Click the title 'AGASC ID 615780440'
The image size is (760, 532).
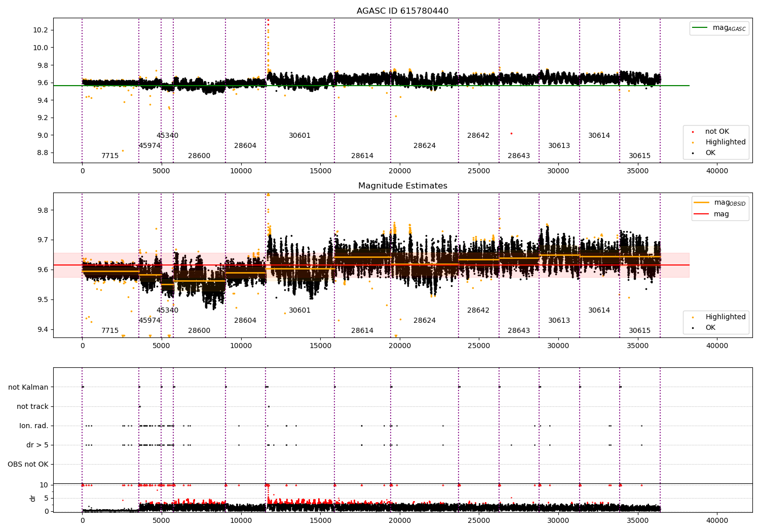[402, 11]
